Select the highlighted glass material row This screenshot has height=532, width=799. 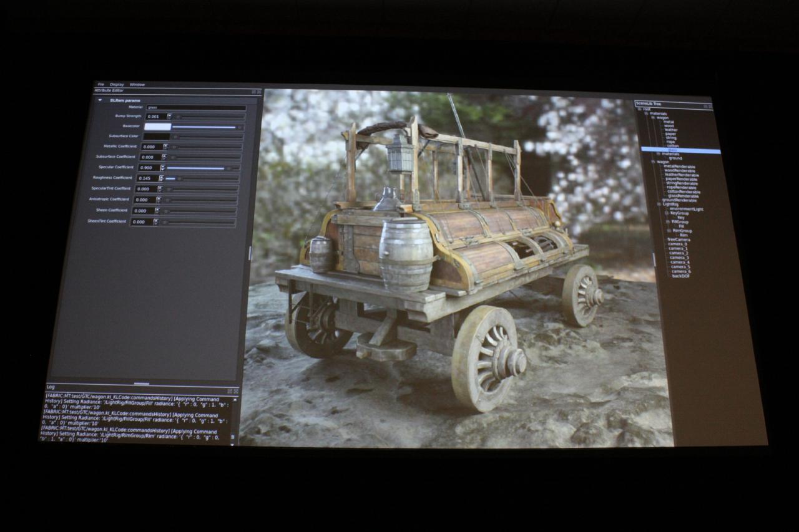(x=680, y=150)
